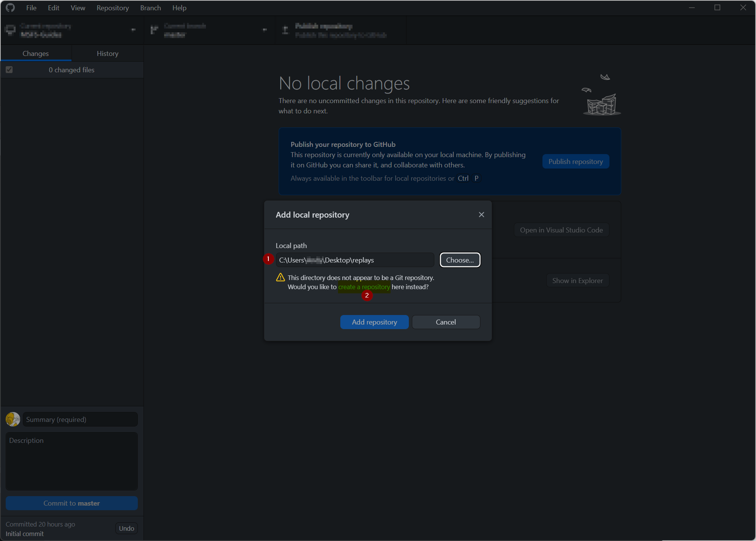Click the Description text area
756x541 pixels.
pos(72,461)
